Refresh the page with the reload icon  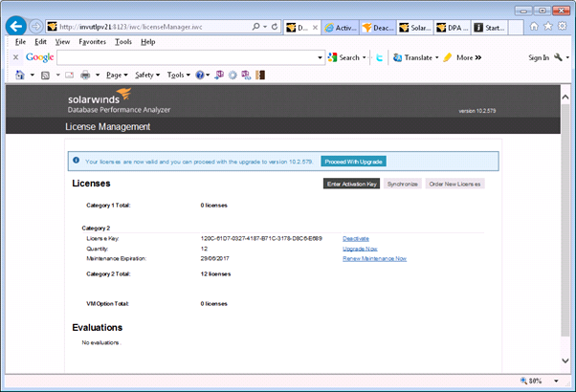coord(275,27)
